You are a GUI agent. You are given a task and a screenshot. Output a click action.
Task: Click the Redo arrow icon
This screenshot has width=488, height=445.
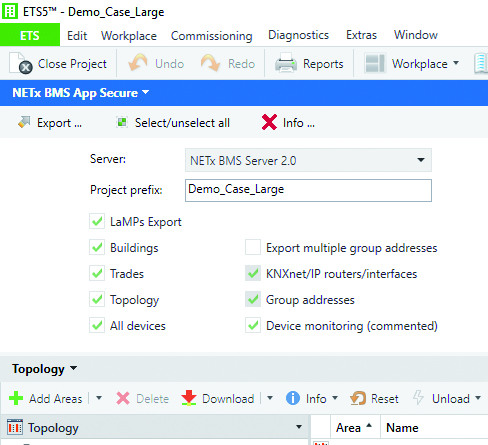click(211, 63)
